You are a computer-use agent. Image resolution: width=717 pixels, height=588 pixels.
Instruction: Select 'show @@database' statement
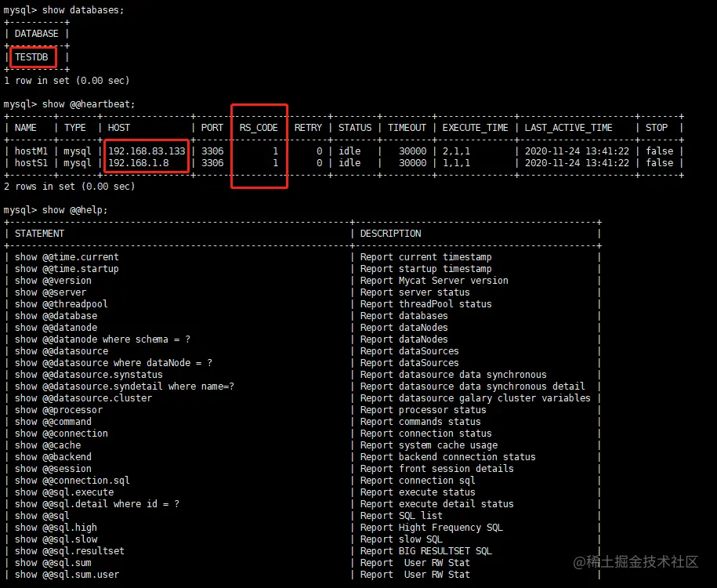56,316
